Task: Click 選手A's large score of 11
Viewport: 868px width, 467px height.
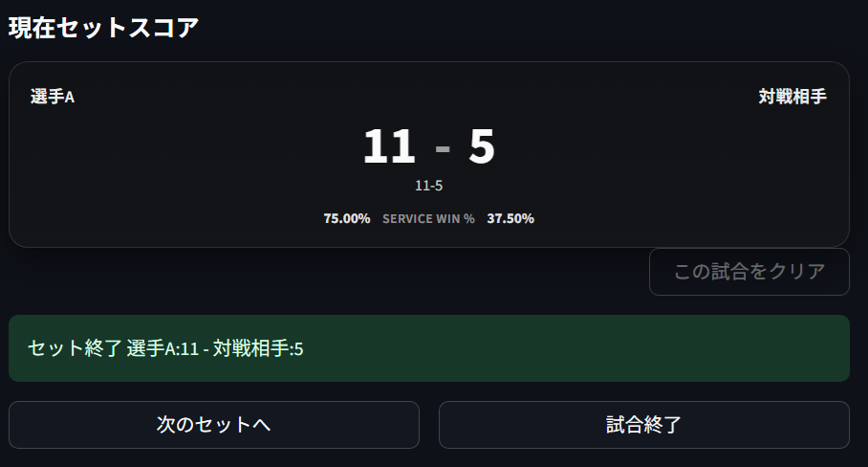Action: (x=389, y=147)
